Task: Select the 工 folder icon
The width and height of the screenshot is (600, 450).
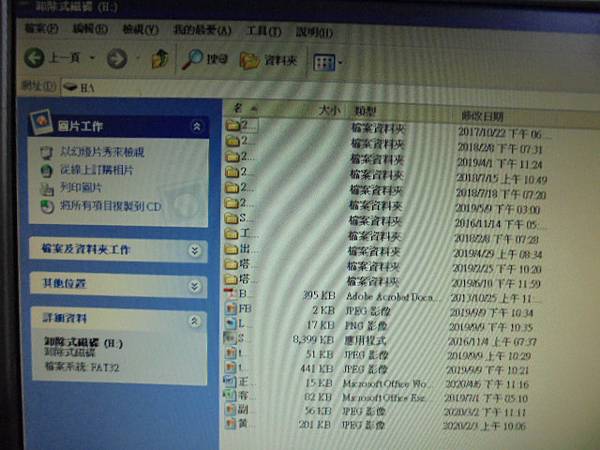Action: point(231,233)
